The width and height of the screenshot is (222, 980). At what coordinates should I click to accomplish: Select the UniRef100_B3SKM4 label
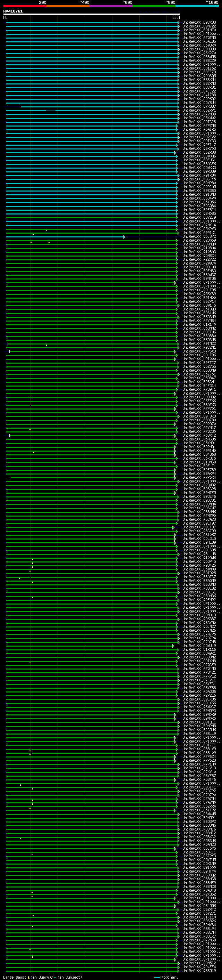[x=199, y=80]
